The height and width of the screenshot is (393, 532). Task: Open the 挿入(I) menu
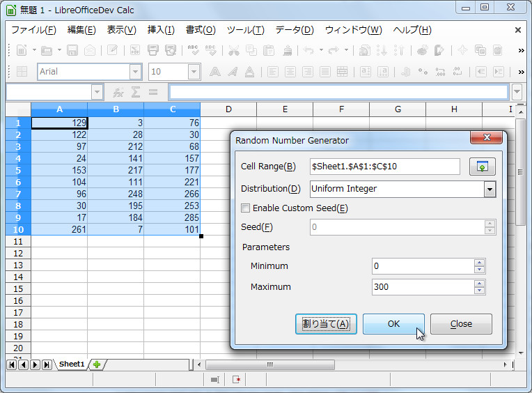(x=161, y=30)
